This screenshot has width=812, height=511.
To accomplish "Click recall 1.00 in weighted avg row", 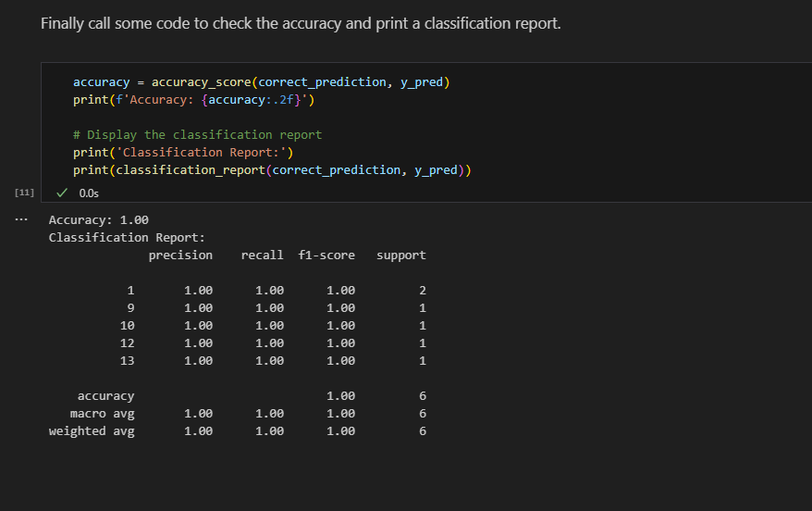I will coord(269,431).
